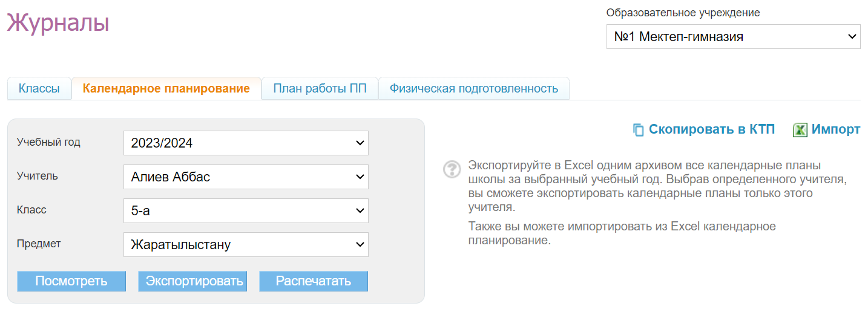Viewport: 868px width, 312px height.
Task: Open the Предмет dropdown showing Жаратылыстану
Action: pos(246,245)
